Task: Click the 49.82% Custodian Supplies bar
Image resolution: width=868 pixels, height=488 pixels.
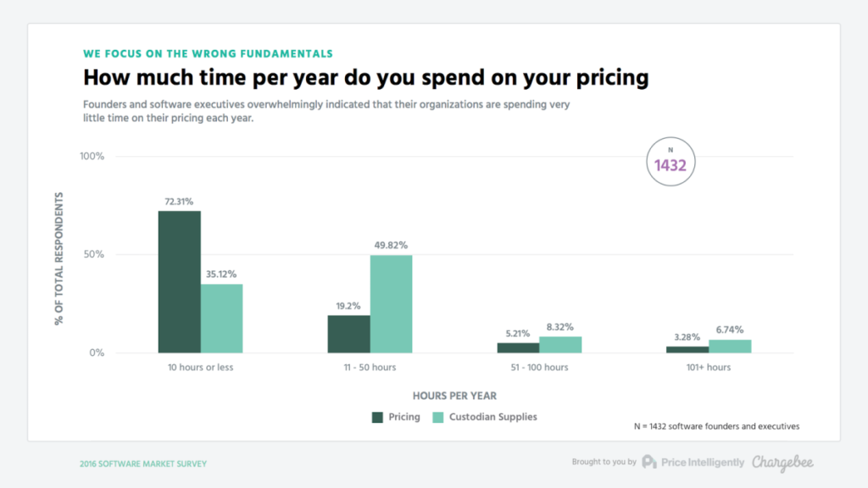Action: pyautogui.click(x=391, y=303)
